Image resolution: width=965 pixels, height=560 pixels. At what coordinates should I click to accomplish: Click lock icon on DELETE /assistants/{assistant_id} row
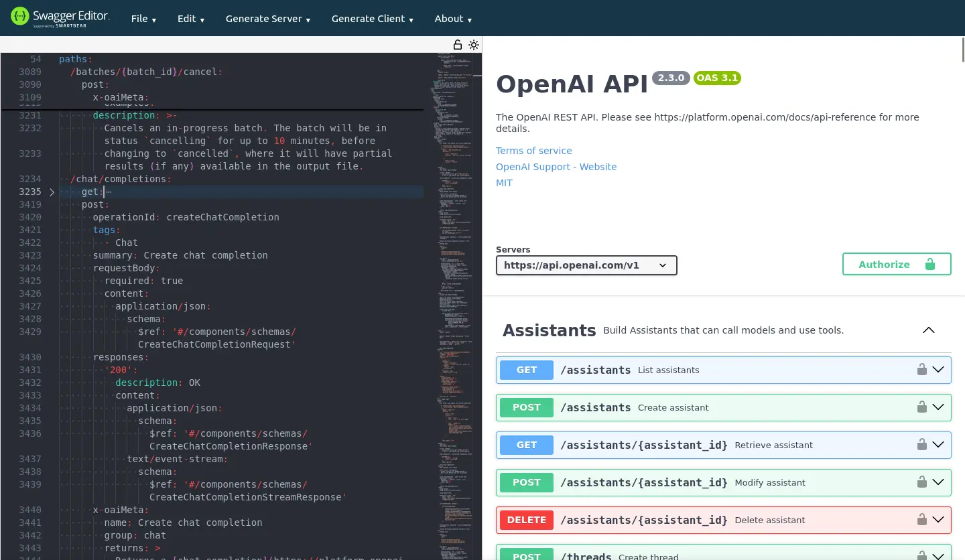click(x=921, y=520)
